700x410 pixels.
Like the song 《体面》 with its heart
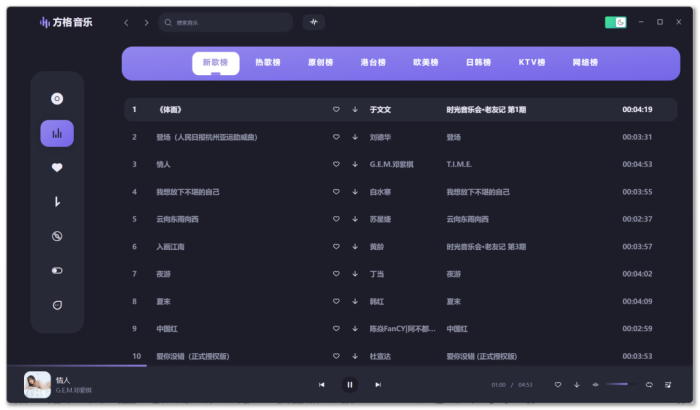pyautogui.click(x=336, y=109)
